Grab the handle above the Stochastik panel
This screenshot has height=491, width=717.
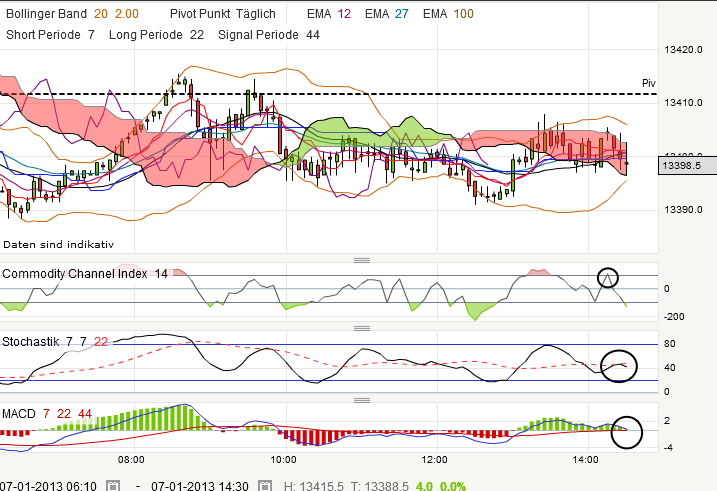click(x=362, y=328)
